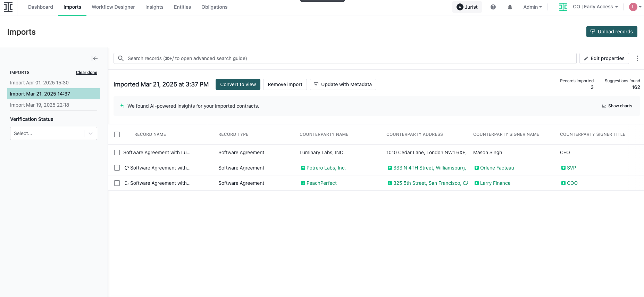Image resolution: width=644 pixels, height=297 pixels.
Task: Click the COUNTERPARTY ADDRESS column header
Action: click(415, 134)
